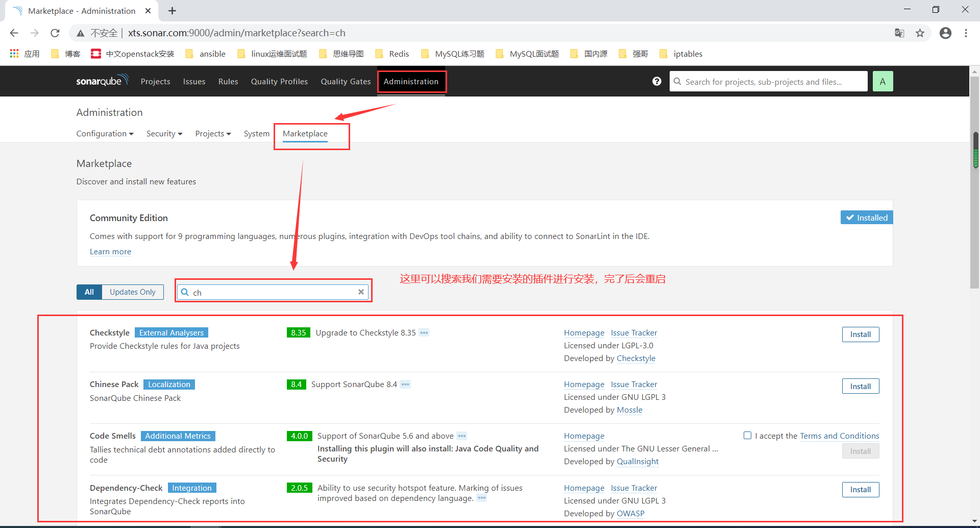Install the Checkstyle plugin

click(x=861, y=334)
